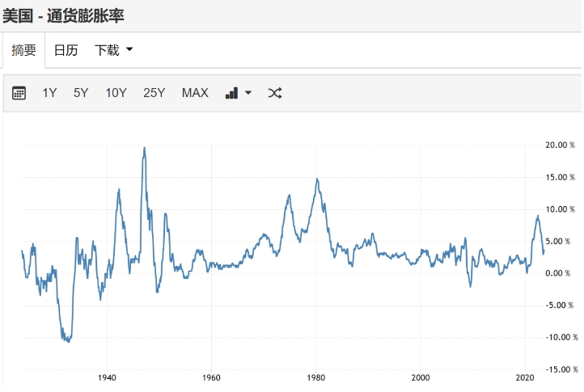Open the calendar date range icon
Screen dimensions: 584x392
[19, 93]
